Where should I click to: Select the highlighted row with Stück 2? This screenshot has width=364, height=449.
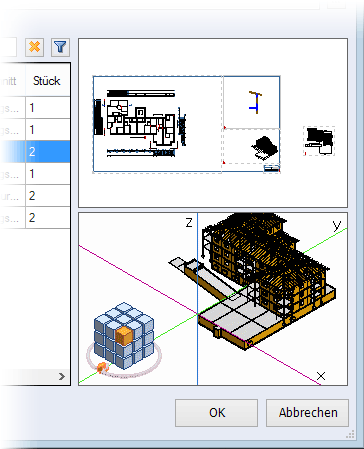(35, 152)
